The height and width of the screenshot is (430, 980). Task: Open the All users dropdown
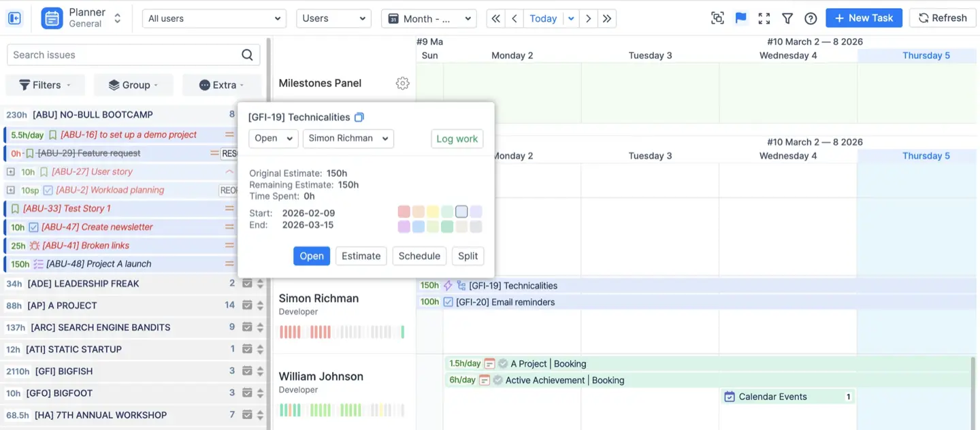[213, 18]
